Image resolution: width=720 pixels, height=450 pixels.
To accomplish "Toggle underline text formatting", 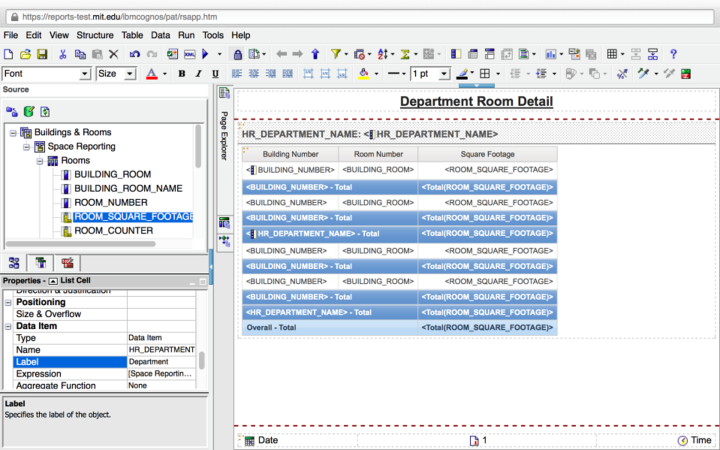I will tap(214, 74).
